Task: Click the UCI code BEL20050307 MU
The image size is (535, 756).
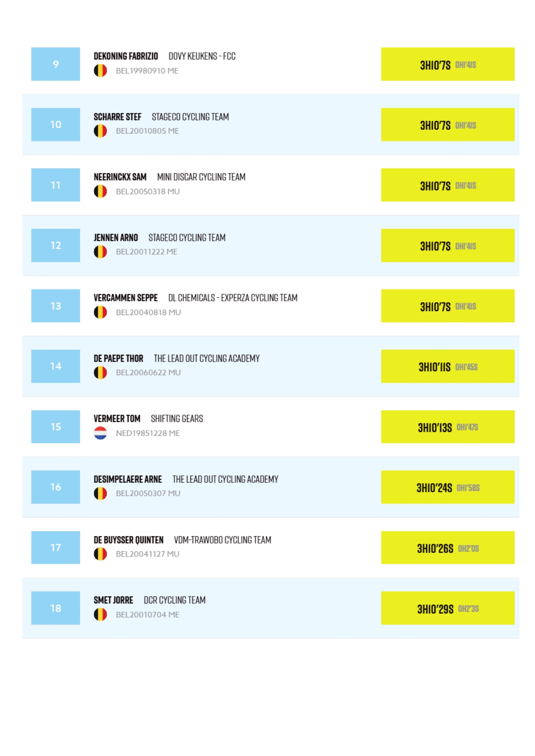Action: point(148,494)
